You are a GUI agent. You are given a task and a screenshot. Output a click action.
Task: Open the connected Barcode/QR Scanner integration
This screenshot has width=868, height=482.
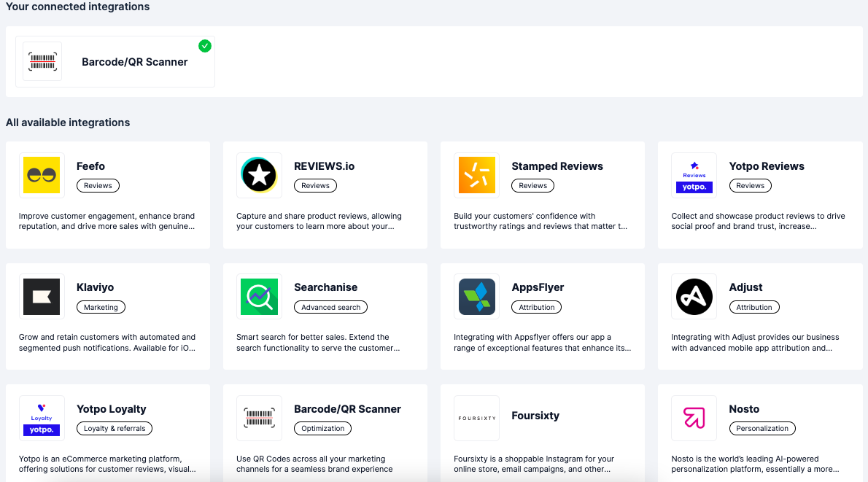pos(134,62)
